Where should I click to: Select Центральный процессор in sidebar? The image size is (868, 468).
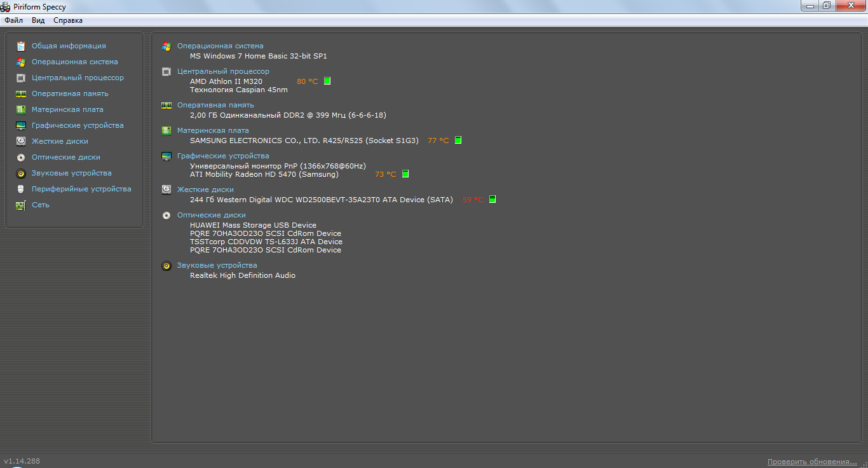pyautogui.click(x=78, y=78)
